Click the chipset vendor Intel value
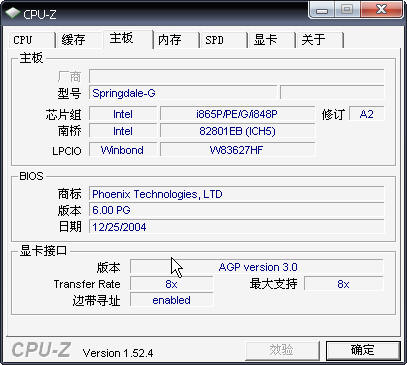 click(x=123, y=114)
